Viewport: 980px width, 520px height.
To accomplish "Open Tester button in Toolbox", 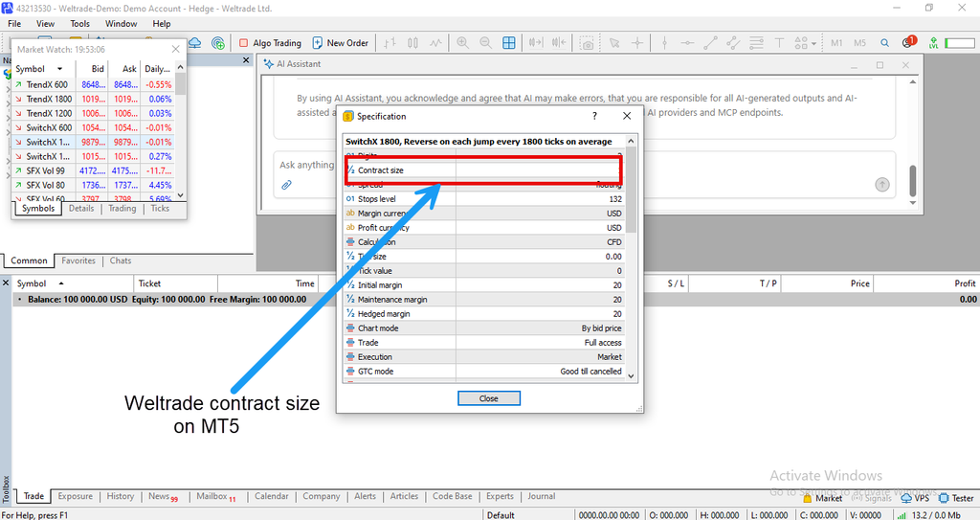I will pos(956,498).
